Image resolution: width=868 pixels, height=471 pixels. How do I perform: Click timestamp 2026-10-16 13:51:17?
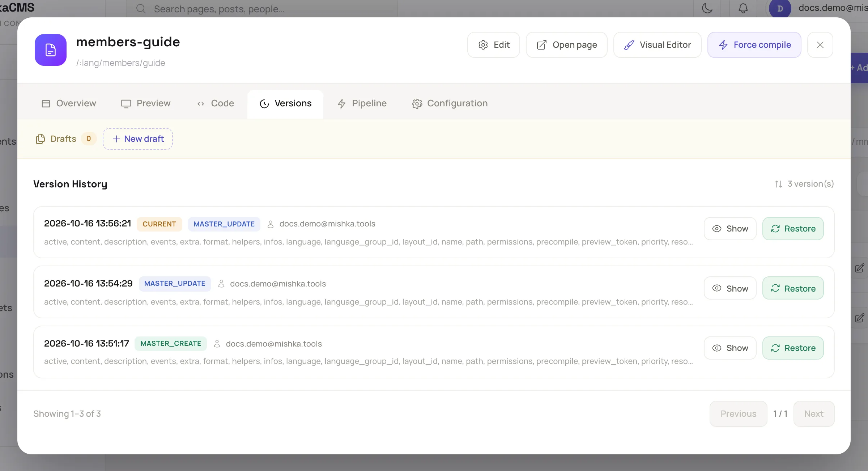[86, 344]
